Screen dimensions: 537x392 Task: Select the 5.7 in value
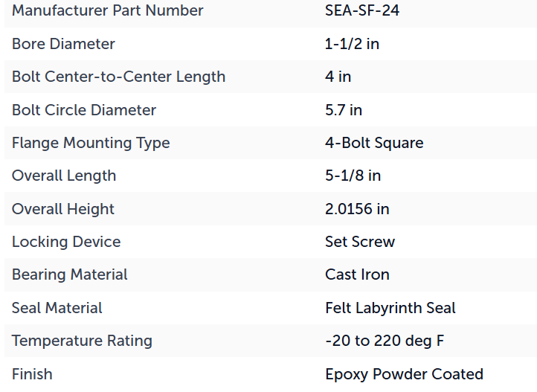344,110
